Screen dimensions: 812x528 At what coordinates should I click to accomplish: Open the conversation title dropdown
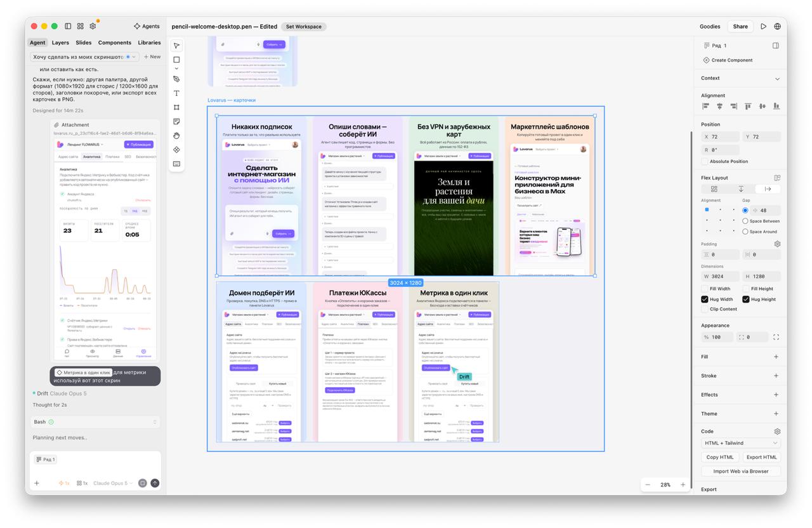(85, 56)
